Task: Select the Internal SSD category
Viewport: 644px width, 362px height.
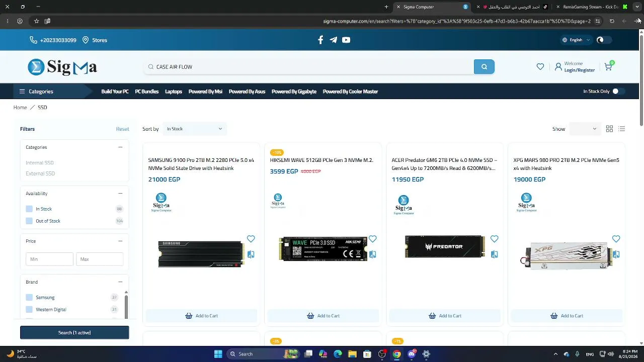Action: pos(40,163)
